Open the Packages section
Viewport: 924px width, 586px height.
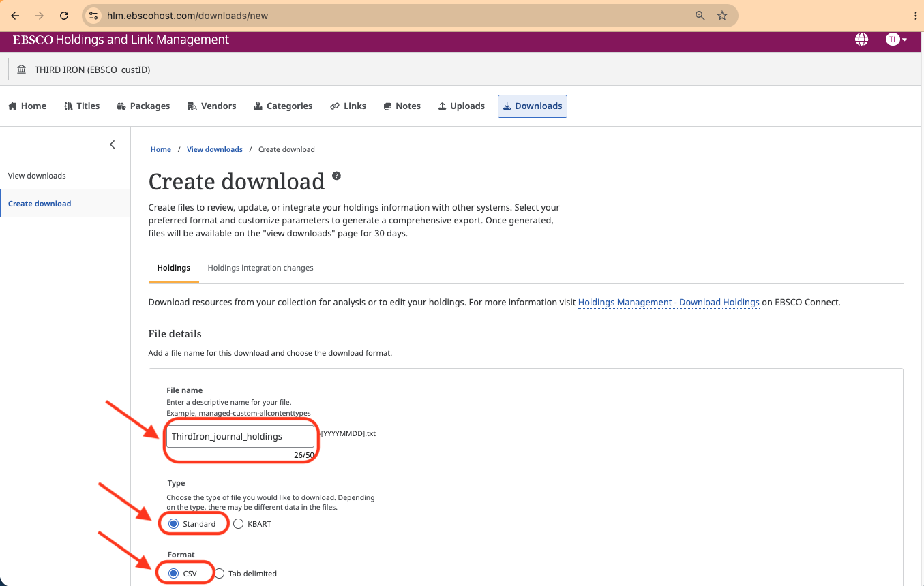coord(143,106)
